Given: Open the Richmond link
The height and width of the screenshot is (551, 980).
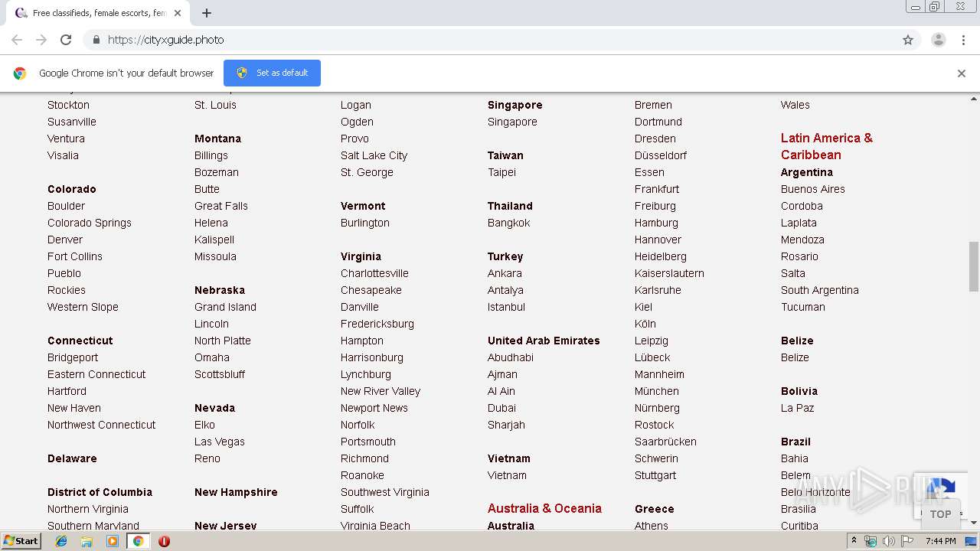Looking at the screenshot, I should click(x=364, y=458).
